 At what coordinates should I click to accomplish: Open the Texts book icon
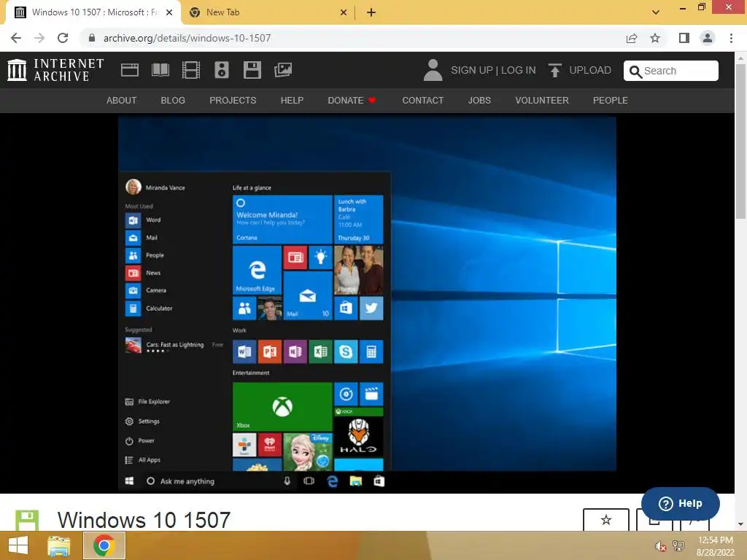click(x=160, y=70)
